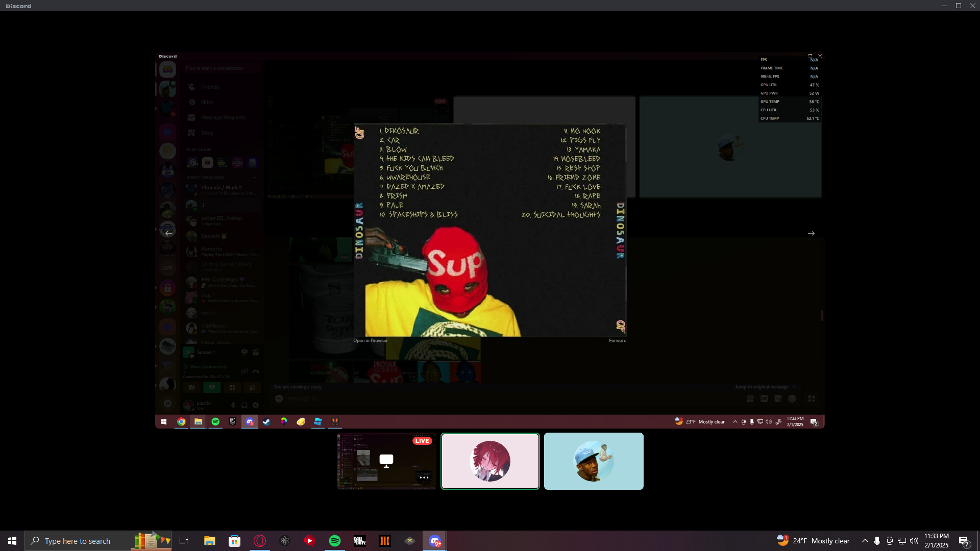Viewport: 980px width, 551px height.
Task: Open three-dot options on LIVE stream tile
Action: point(424,478)
